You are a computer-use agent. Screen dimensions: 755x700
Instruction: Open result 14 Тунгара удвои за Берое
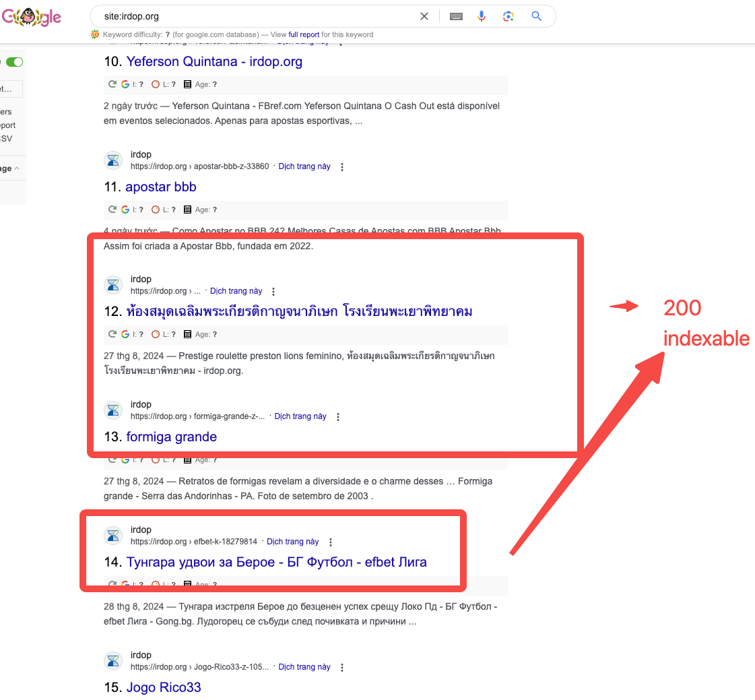276,562
